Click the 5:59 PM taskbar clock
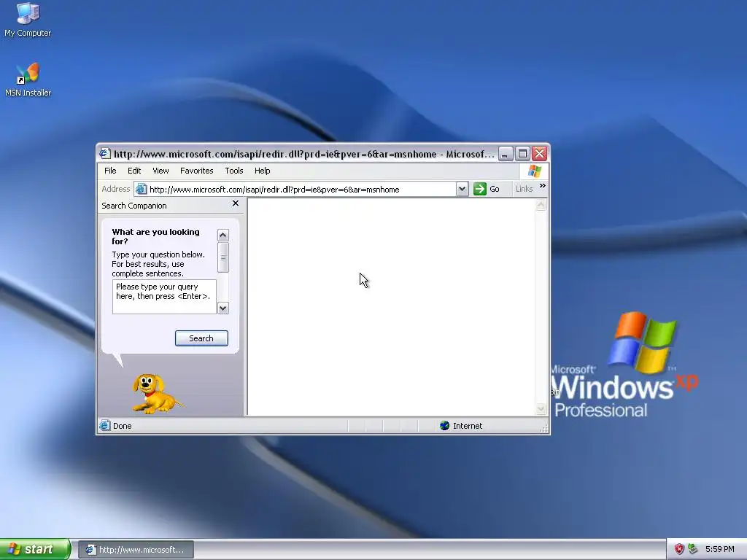 pyautogui.click(x=720, y=549)
